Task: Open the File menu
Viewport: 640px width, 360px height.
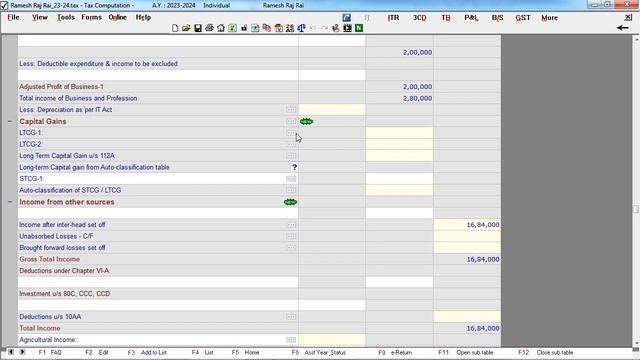Action: 13,17
